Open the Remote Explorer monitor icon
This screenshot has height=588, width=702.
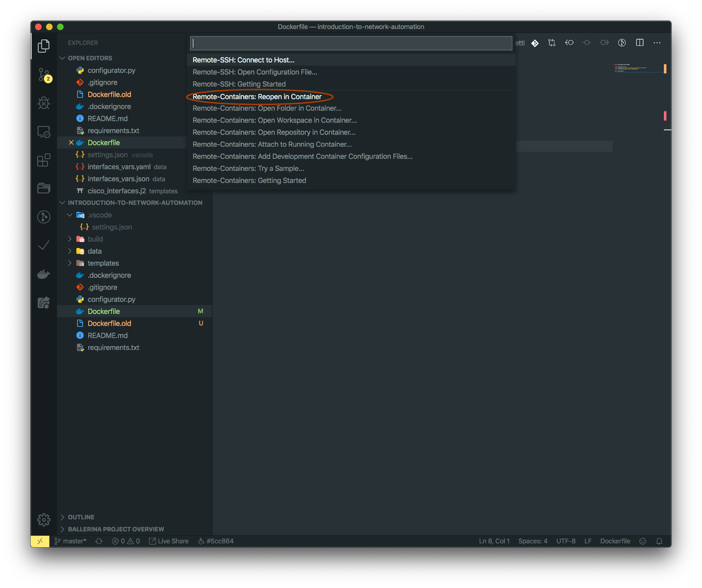click(x=44, y=132)
